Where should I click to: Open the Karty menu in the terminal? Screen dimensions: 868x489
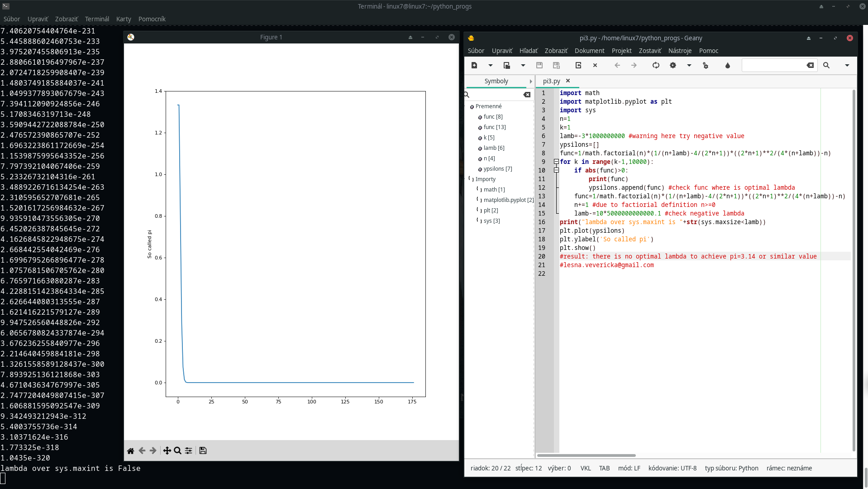(124, 19)
